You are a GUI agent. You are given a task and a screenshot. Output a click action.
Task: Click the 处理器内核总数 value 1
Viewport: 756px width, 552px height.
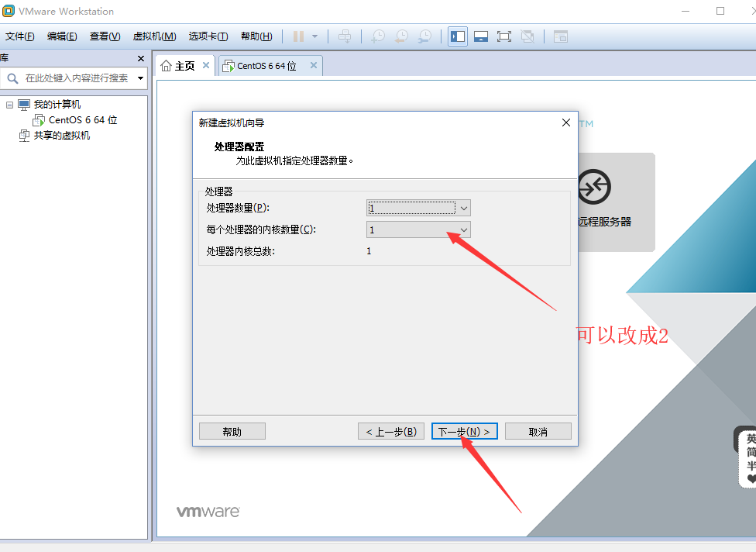[x=369, y=251]
